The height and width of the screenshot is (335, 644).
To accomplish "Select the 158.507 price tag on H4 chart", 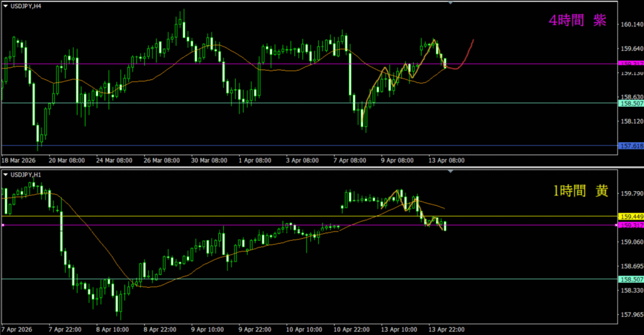I will pyautogui.click(x=630, y=104).
